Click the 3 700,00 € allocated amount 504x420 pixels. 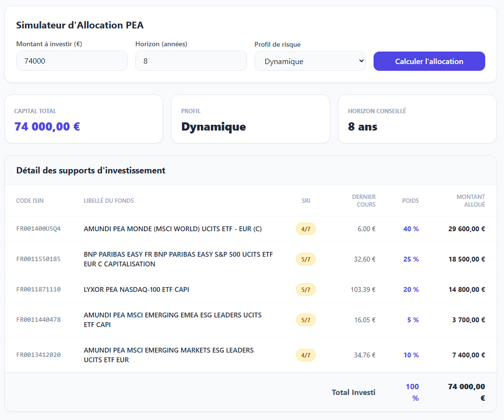[x=469, y=320]
